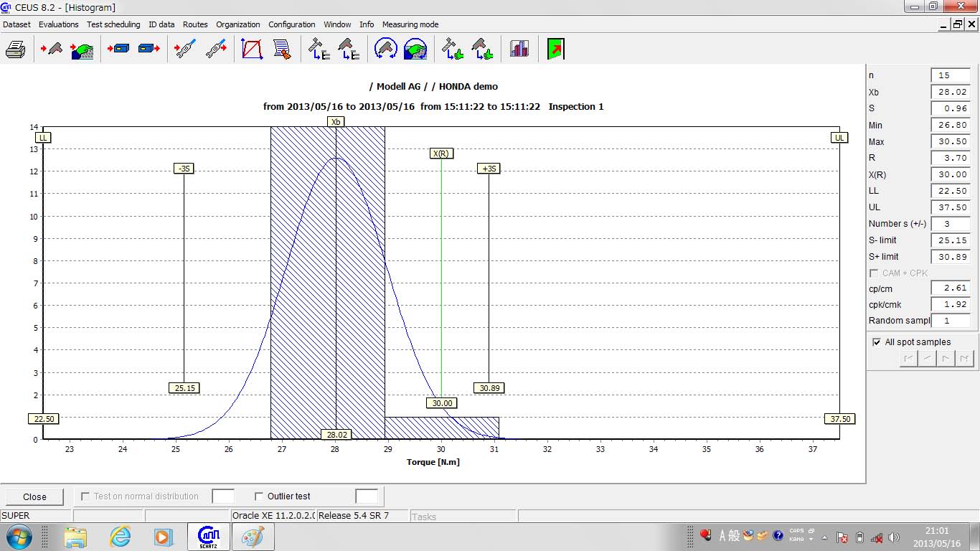This screenshot has height=551, width=980.
Task: Go to the previous spot sample
Action: pyautogui.click(x=928, y=358)
